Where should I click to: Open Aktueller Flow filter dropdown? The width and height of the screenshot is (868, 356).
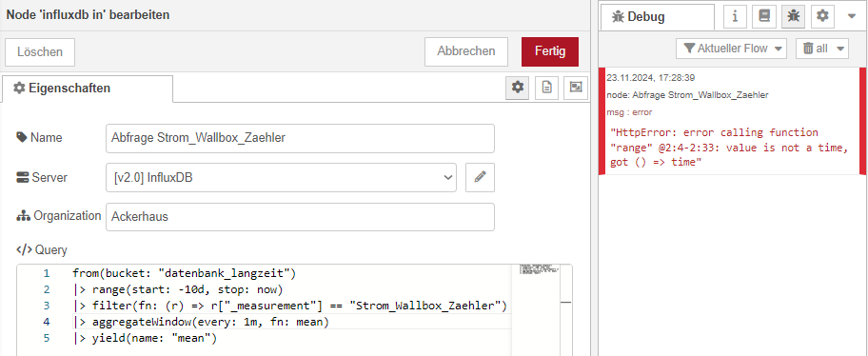click(x=731, y=49)
